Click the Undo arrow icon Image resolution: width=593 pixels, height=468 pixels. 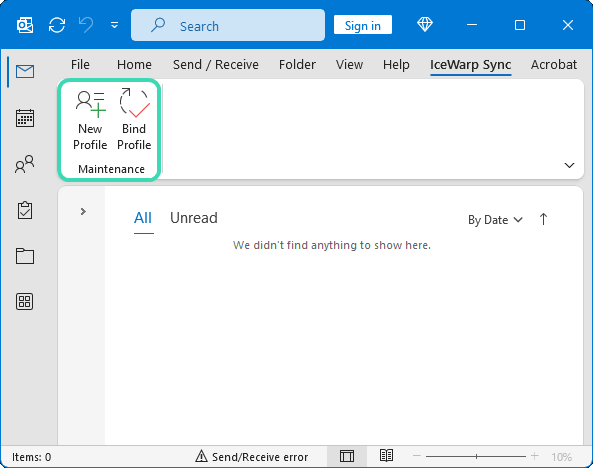tap(86, 25)
